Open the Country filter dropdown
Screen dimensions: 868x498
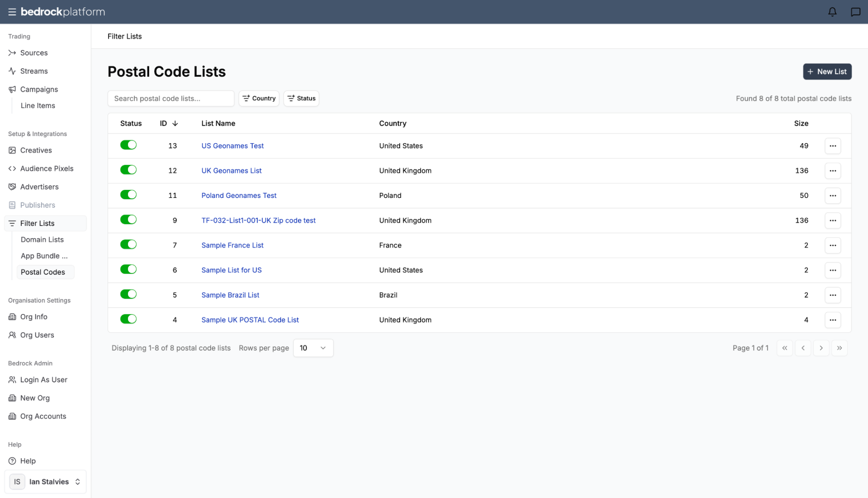pos(259,99)
